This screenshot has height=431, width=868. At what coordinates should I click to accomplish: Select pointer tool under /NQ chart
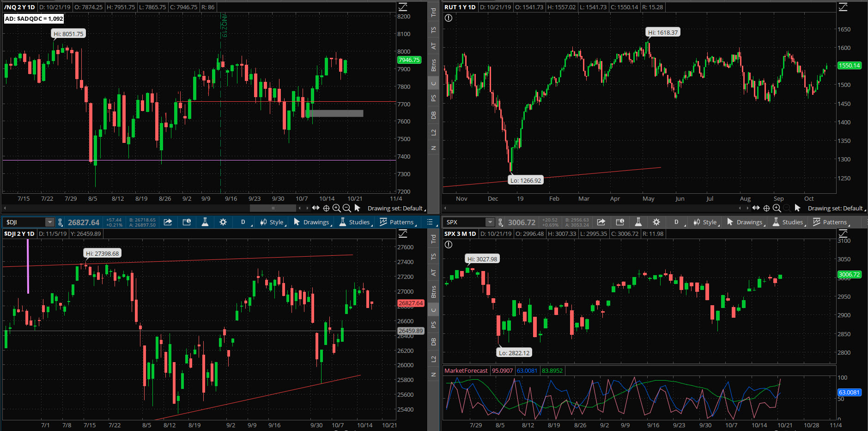click(x=357, y=208)
